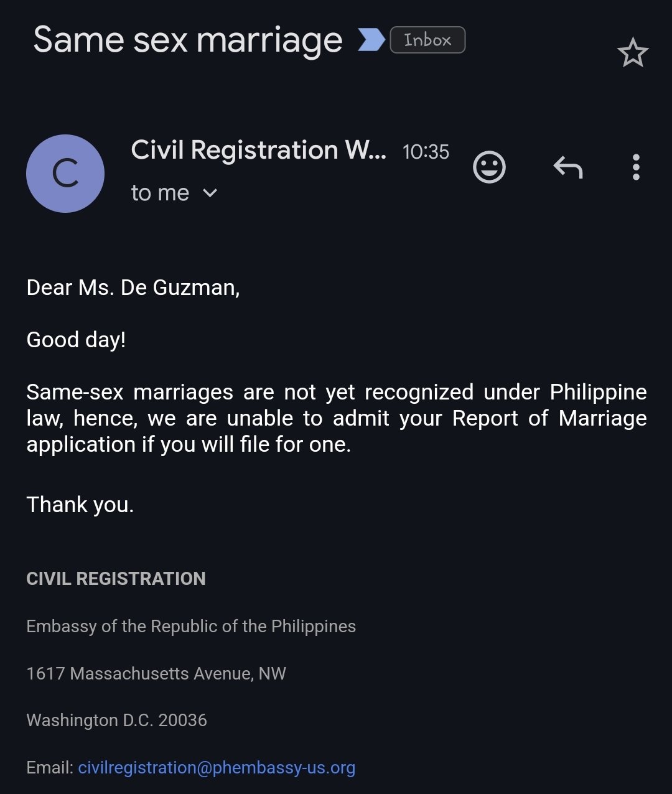Expand recipient details with the chevron

[x=210, y=193]
